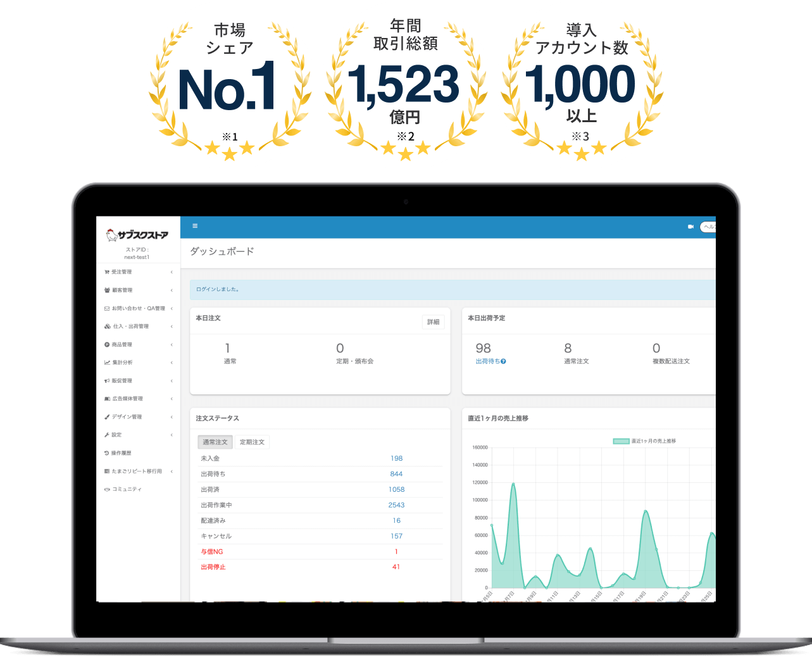Viewport: 812px width, 657px height.
Task: Click the 定期・頒布会 count 0
Action: [x=340, y=348]
